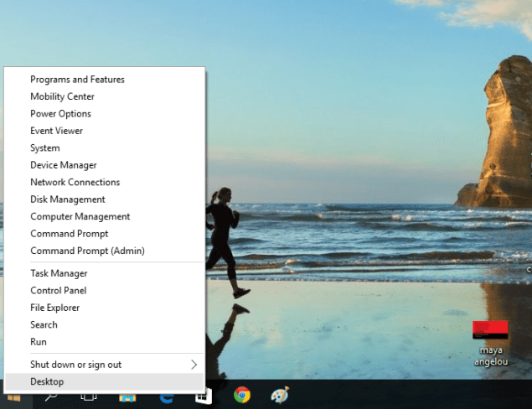Click the Run menu entry
The width and height of the screenshot is (532, 409).
click(39, 342)
